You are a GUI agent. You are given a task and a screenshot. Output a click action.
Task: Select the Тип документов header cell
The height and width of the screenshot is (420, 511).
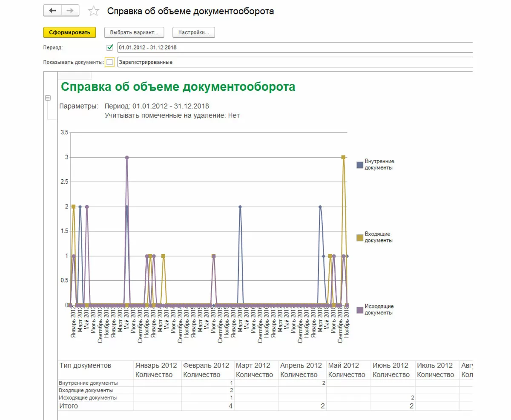(85, 365)
